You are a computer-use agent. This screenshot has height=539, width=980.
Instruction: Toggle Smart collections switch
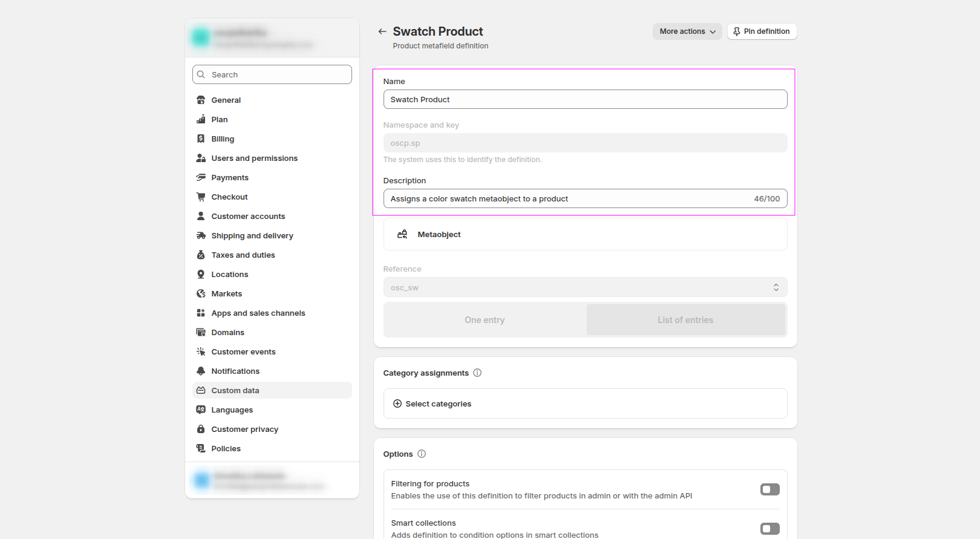(x=770, y=529)
